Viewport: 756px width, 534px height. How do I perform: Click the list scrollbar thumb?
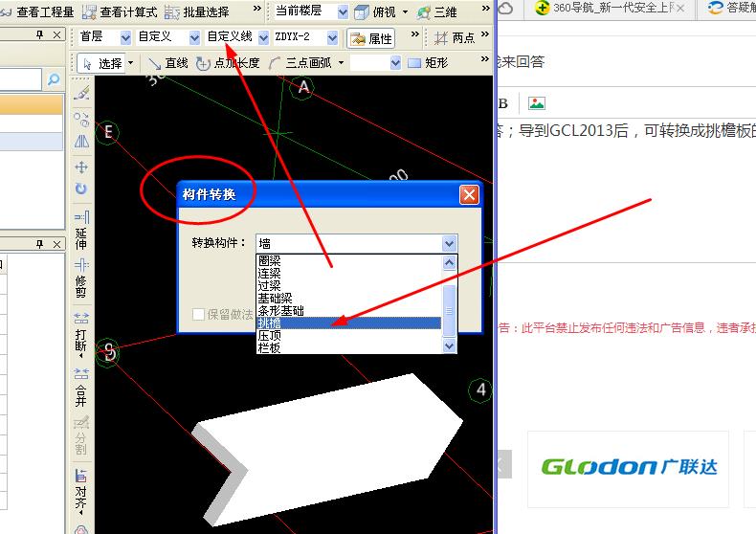(449, 310)
